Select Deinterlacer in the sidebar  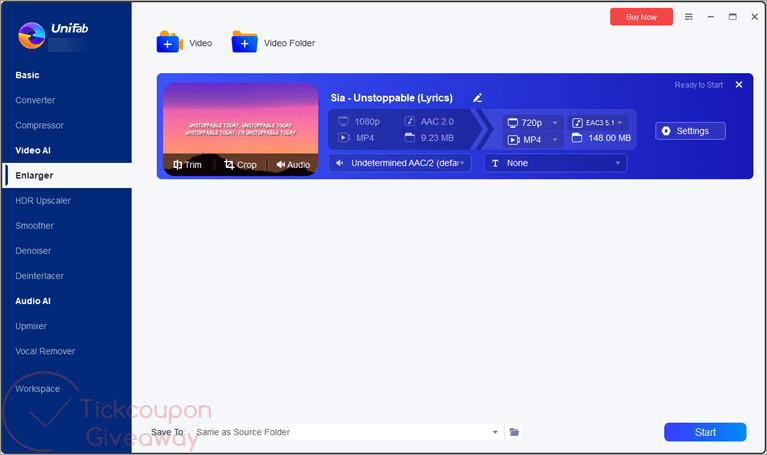pyautogui.click(x=40, y=276)
